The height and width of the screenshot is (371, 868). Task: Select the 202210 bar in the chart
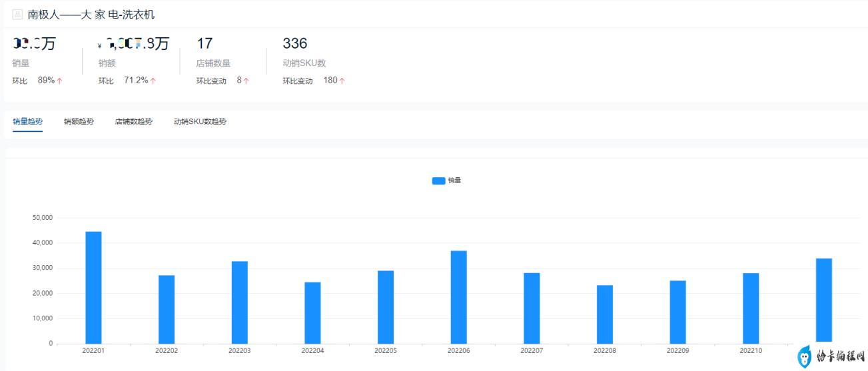[x=751, y=308]
